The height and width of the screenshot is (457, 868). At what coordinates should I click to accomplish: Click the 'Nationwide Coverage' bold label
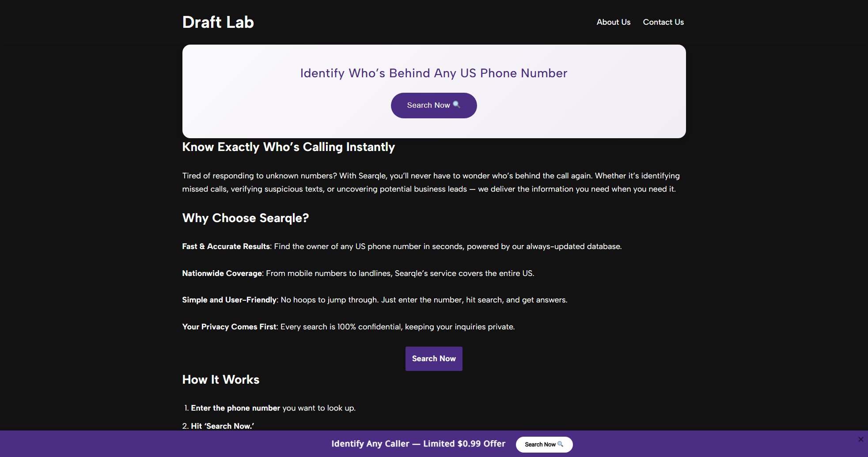[x=222, y=273]
